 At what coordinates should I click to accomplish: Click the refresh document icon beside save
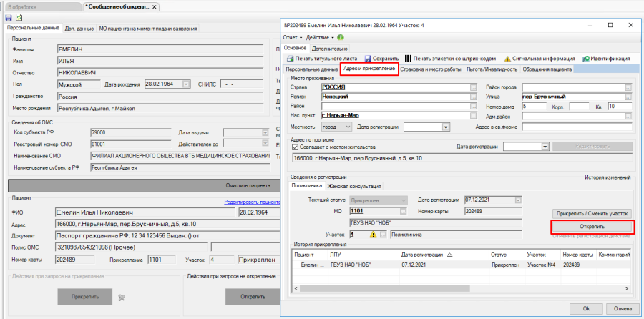pos(19,17)
